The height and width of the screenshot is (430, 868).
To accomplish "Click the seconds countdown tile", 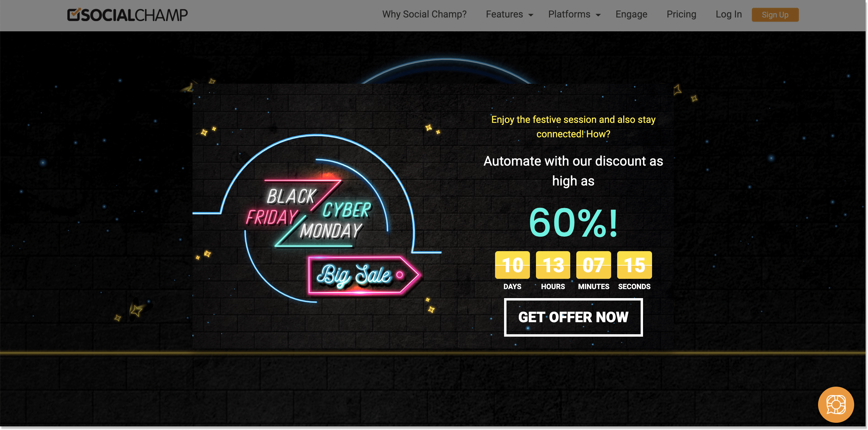I will pos(634,265).
